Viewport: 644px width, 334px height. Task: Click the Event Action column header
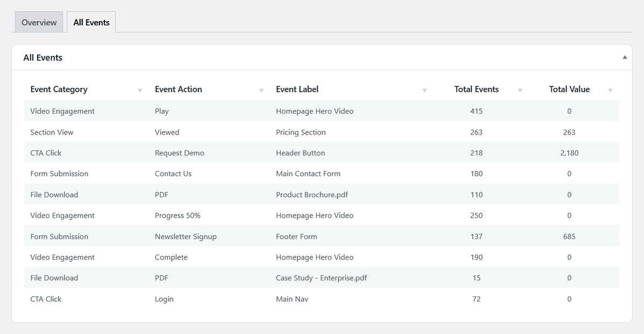179,89
